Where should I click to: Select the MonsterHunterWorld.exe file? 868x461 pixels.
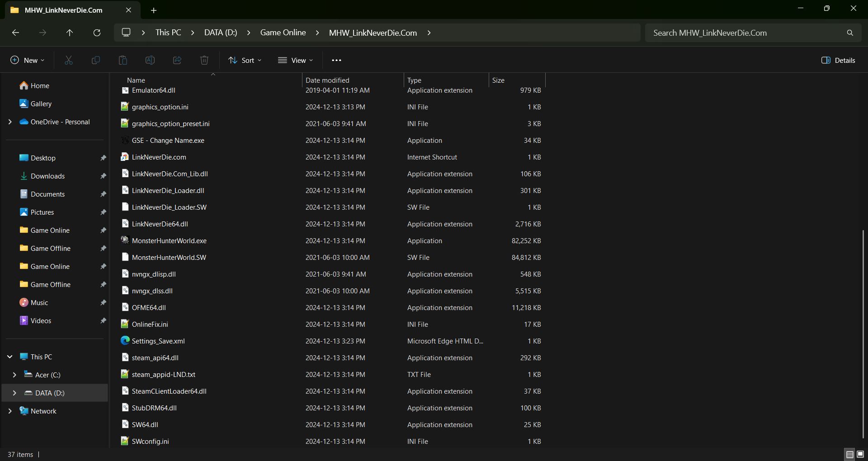pos(169,241)
